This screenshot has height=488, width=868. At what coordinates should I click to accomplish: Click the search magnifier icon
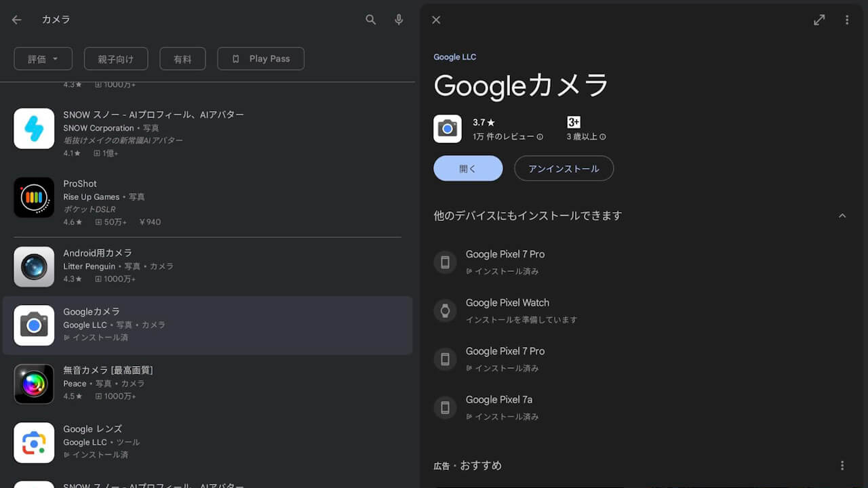[x=370, y=20]
